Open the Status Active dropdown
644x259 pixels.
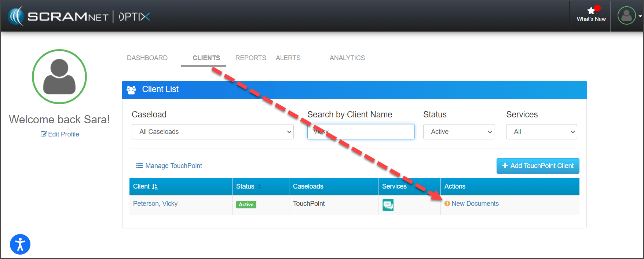coord(458,132)
